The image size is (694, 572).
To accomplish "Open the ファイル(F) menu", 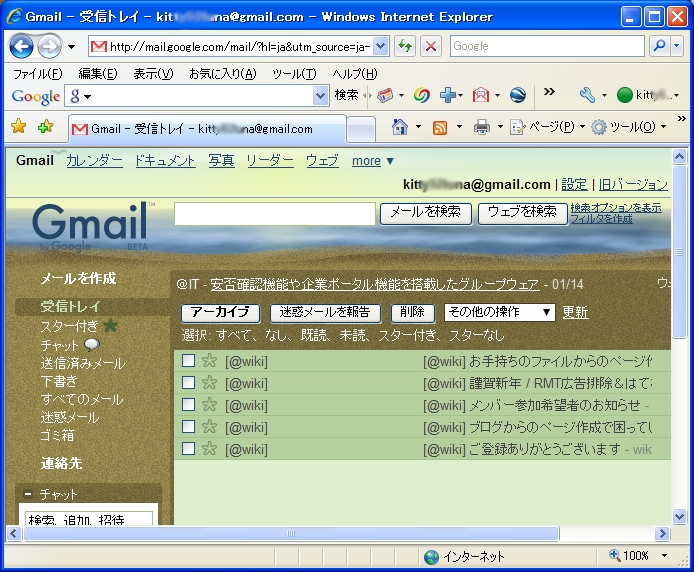I will click(x=38, y=73).
